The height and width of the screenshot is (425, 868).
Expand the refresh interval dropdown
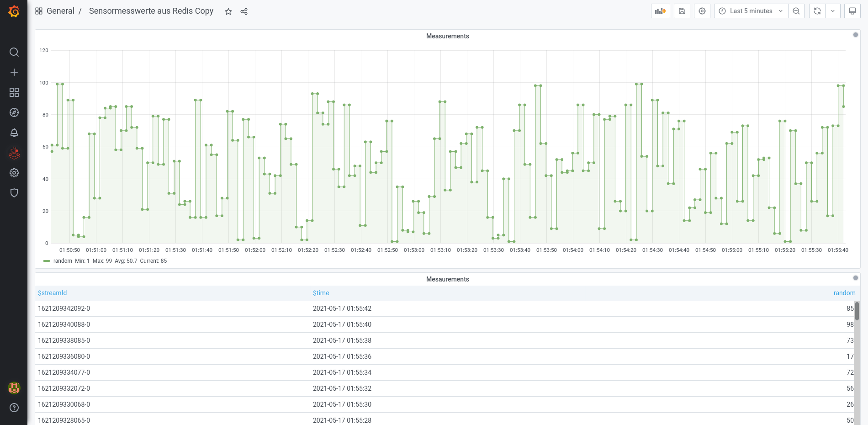click(x=833, y=11)
